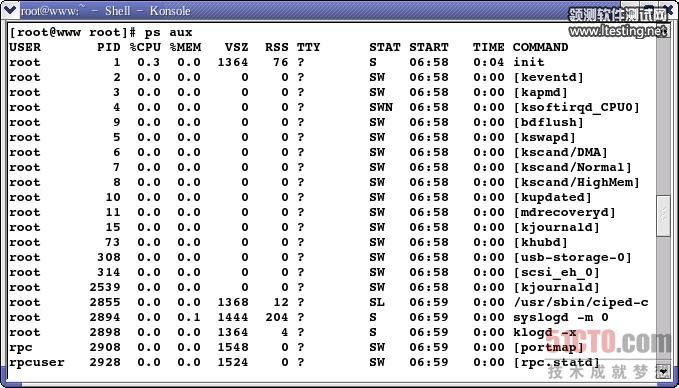
Task: Select the '[khubd]' process name
Action: coord(540,242)
